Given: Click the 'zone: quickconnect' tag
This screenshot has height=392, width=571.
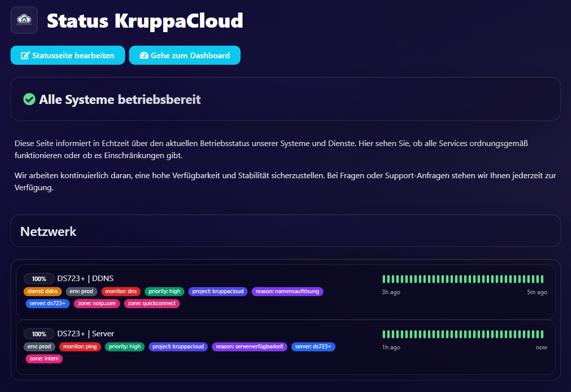Looking at the screenshot, I should [152, 303].
